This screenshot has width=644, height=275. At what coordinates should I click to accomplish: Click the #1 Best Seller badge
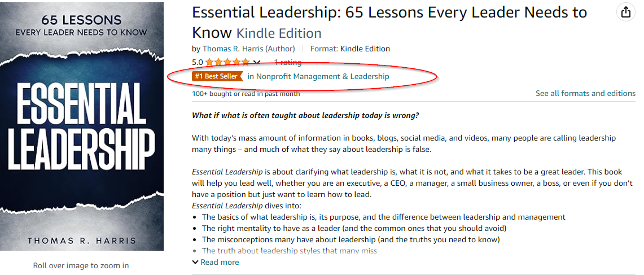point(217,76)
